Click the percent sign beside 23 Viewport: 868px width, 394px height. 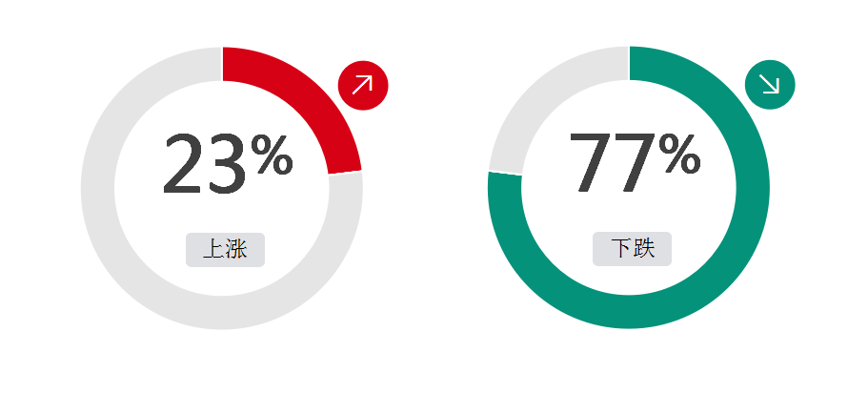[x=272, y=156]
